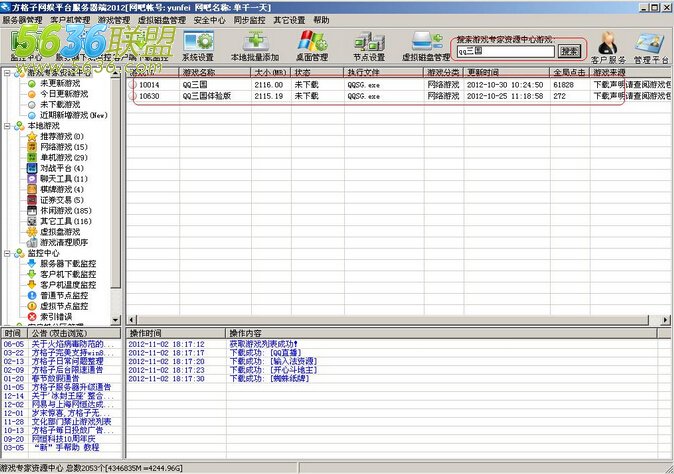Sort by 大小(MB) column header
Image resolution: width=674 pixels, height=474 pixels.
point(271,72)
